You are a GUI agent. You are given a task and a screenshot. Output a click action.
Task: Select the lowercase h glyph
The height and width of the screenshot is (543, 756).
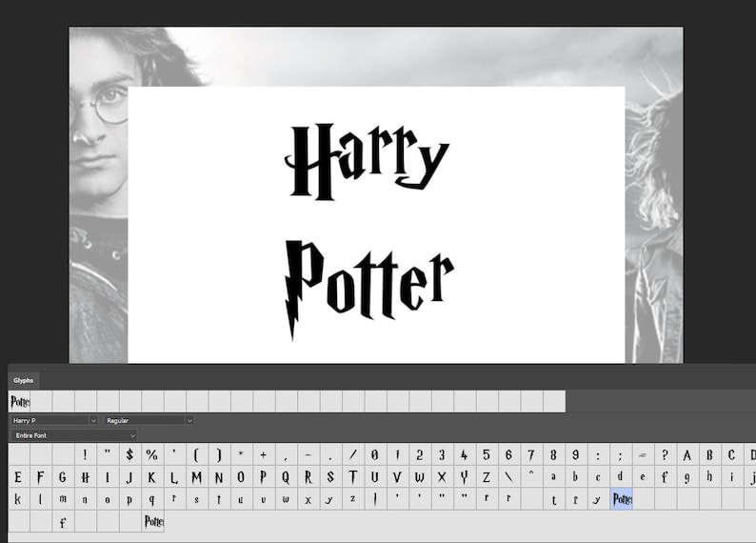(x=709, y=477)
